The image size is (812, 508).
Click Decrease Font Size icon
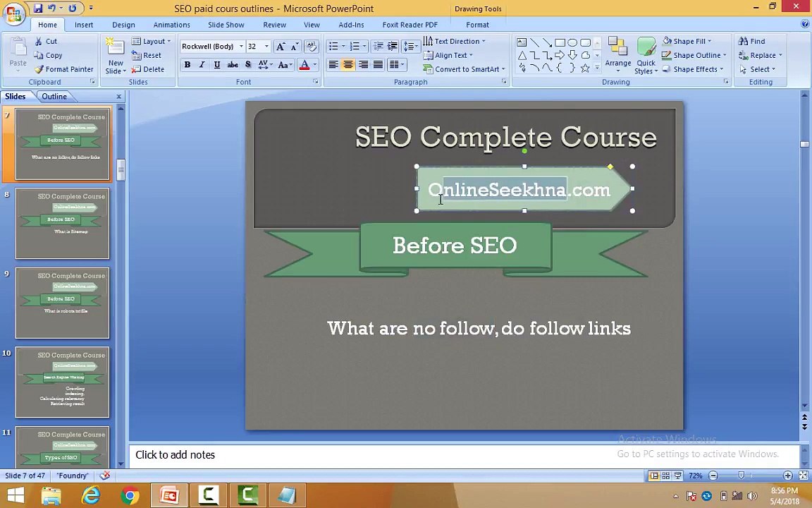[x=295, y=47]
